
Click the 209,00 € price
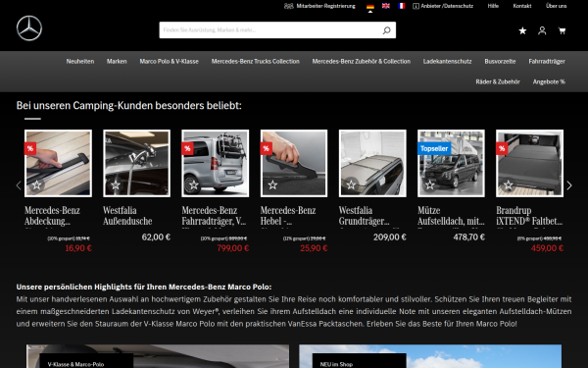click(390, 237)
